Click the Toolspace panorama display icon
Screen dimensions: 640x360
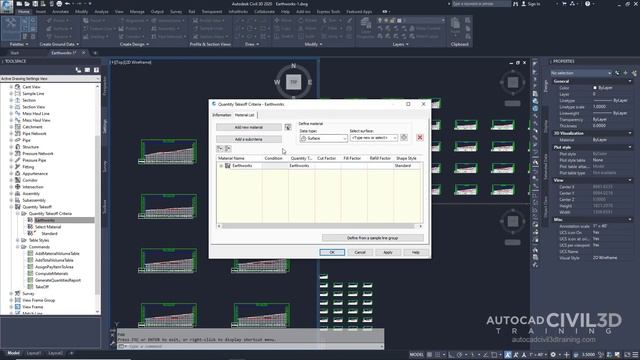pos(87,70)
